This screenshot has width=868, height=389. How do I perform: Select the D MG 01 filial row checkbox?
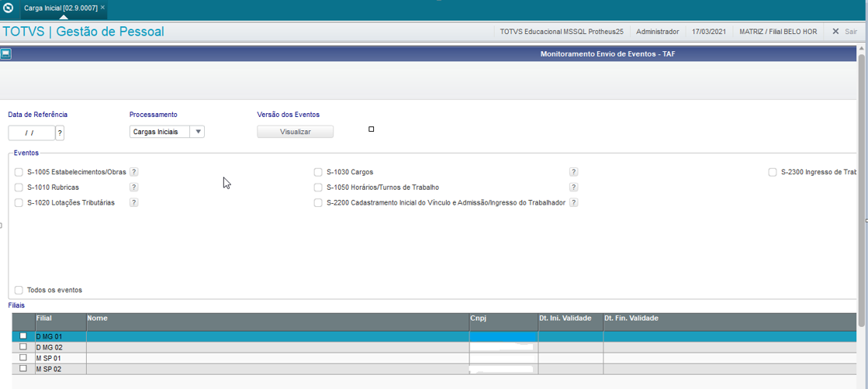(22, 336)
